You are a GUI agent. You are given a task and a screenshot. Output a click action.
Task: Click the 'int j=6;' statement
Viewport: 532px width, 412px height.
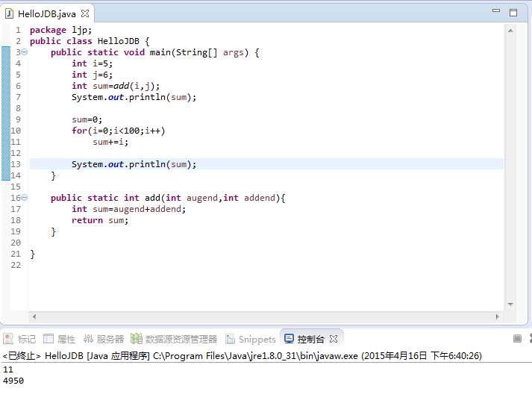pos(92,75)
